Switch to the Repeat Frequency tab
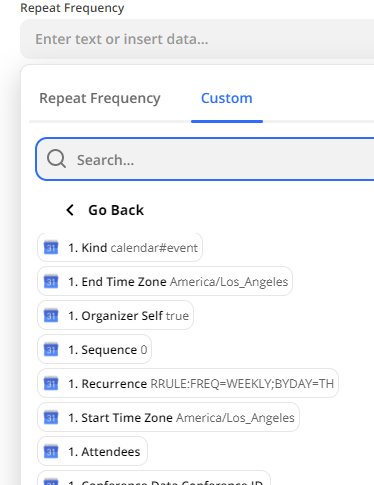The width and height of the screenshot is (374, 485). 100,98
